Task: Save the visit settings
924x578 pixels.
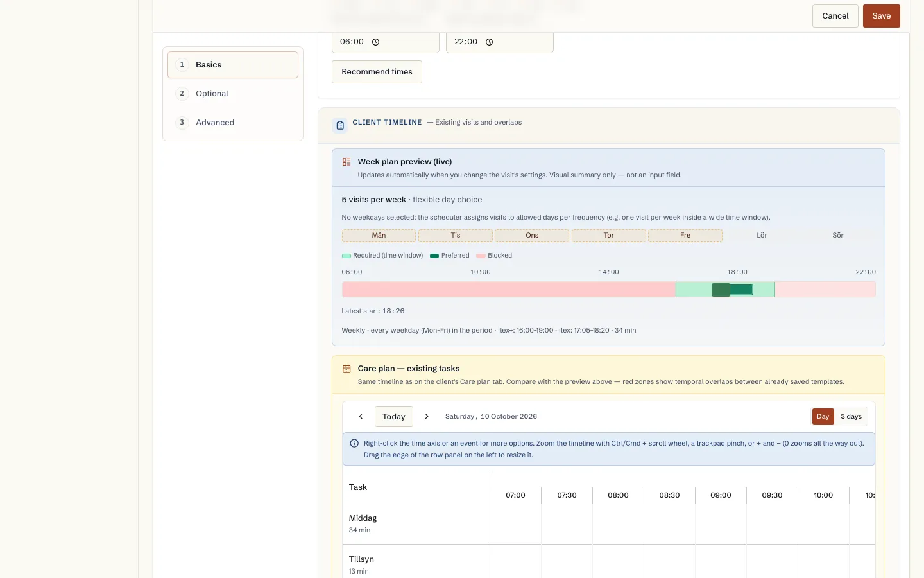Action: point(882,16)
